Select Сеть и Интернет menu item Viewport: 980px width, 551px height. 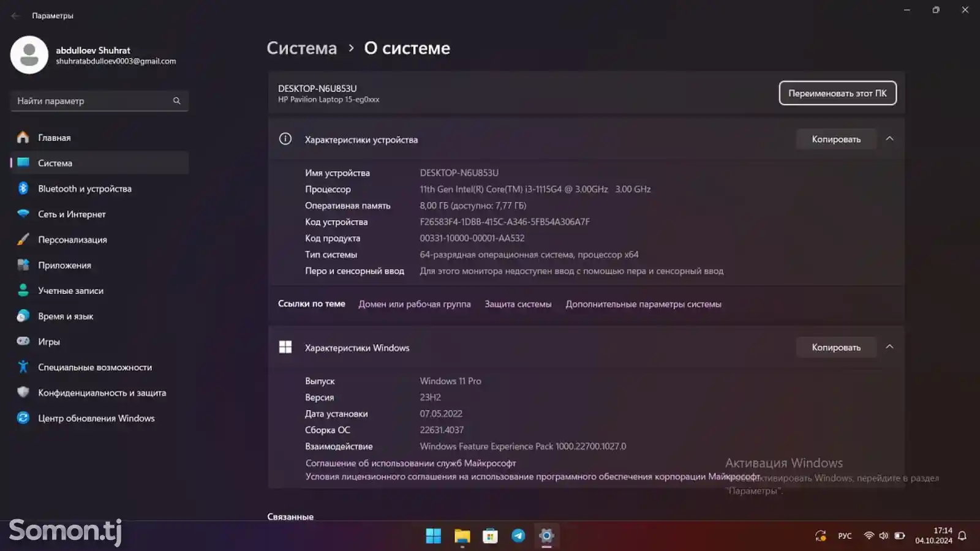tap(99, 214)
